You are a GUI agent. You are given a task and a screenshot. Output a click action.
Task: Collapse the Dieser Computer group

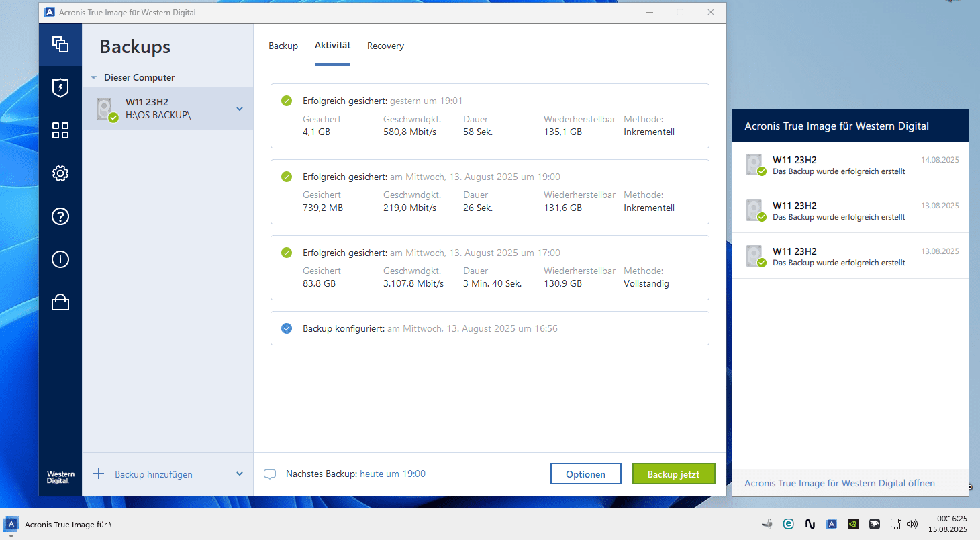[94, 78]
